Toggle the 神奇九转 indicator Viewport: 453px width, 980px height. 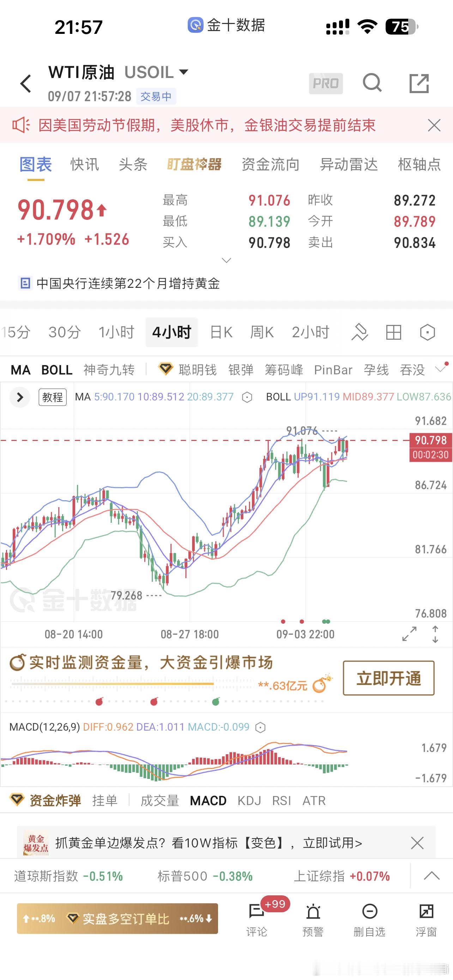pos(109,370)
